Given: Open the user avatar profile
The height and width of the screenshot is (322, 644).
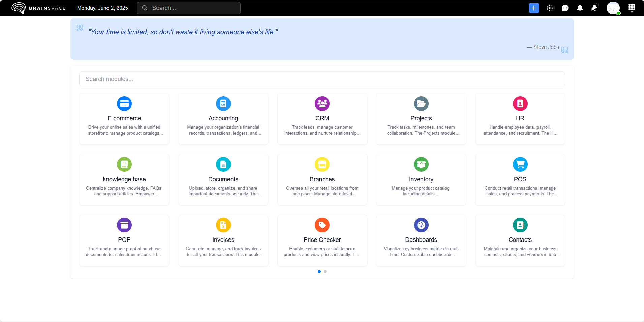Looking at the screenshot, I should click(x=613, y=8).
